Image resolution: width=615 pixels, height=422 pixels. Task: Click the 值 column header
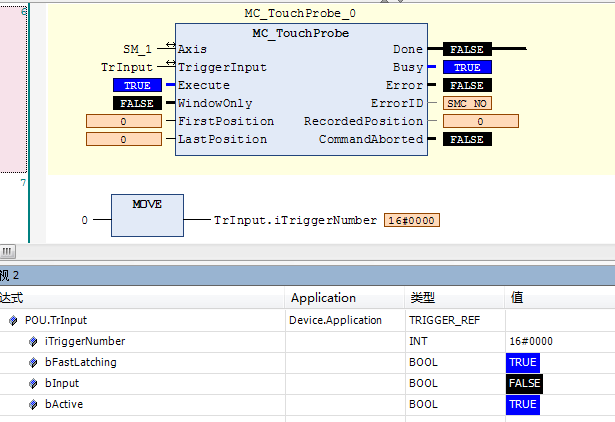click(516, 298)
